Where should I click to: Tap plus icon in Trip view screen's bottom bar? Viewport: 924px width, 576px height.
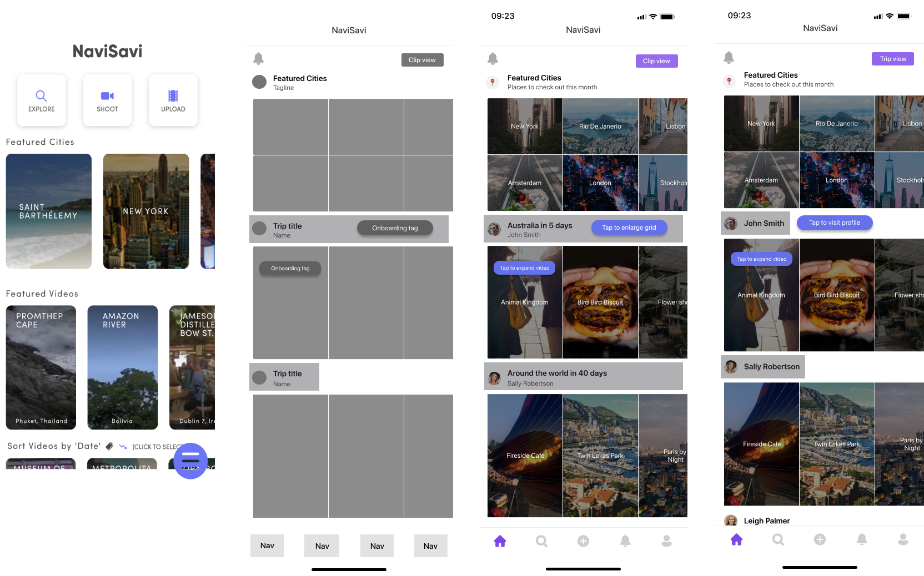[x=820, y=539]
